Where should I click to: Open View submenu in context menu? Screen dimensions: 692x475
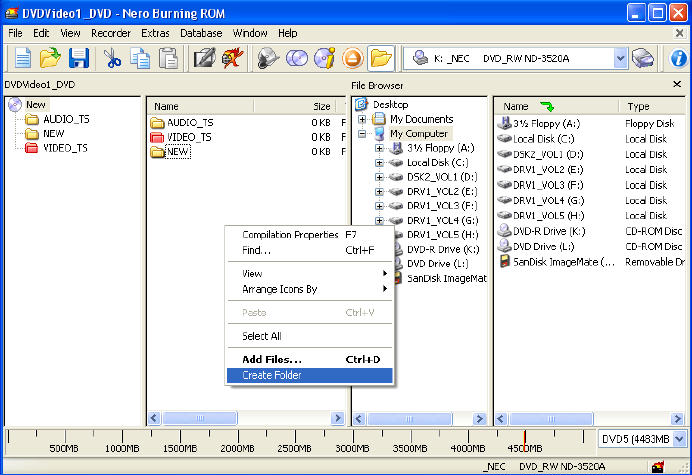309,274
